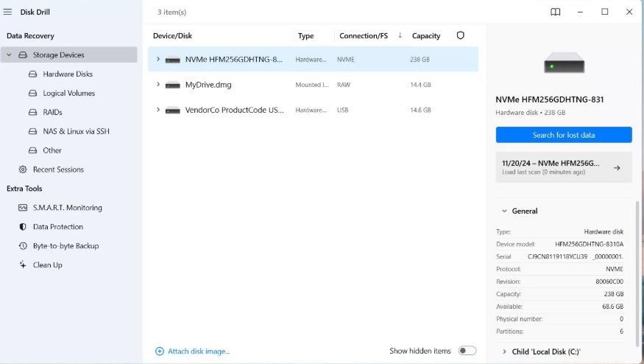Viewport: 644px width, 364px height.
Task: Open the Clean Up tool
Action: click(x=47, y=265)
